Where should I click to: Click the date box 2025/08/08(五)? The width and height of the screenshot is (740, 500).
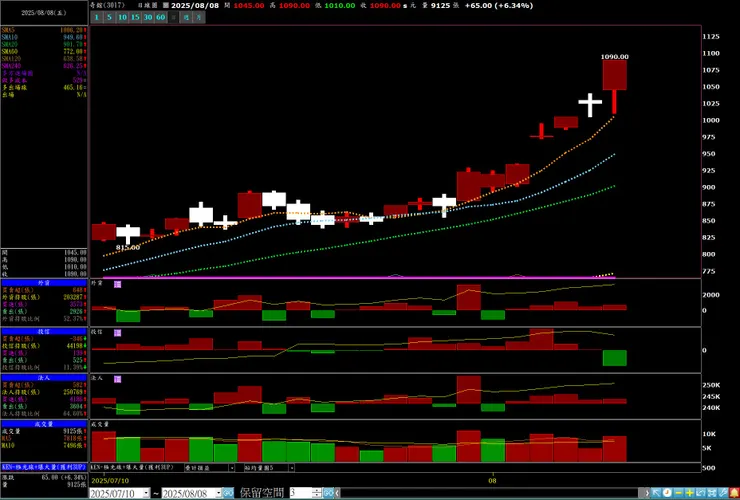[x=43, y=13]
